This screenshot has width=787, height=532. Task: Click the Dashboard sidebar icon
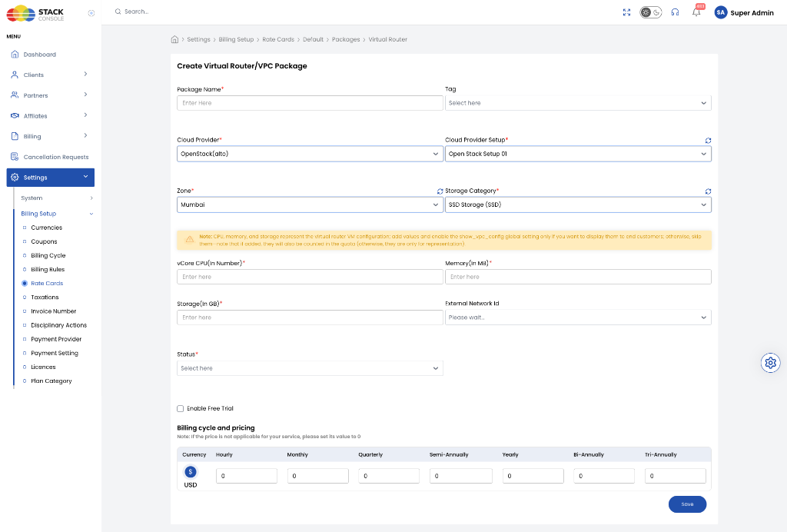[15, 55]
